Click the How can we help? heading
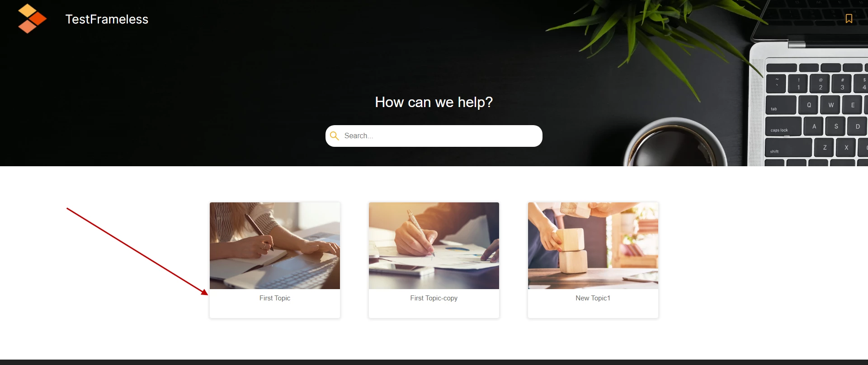This screenshot has height=365, width=868. [434, 102]
